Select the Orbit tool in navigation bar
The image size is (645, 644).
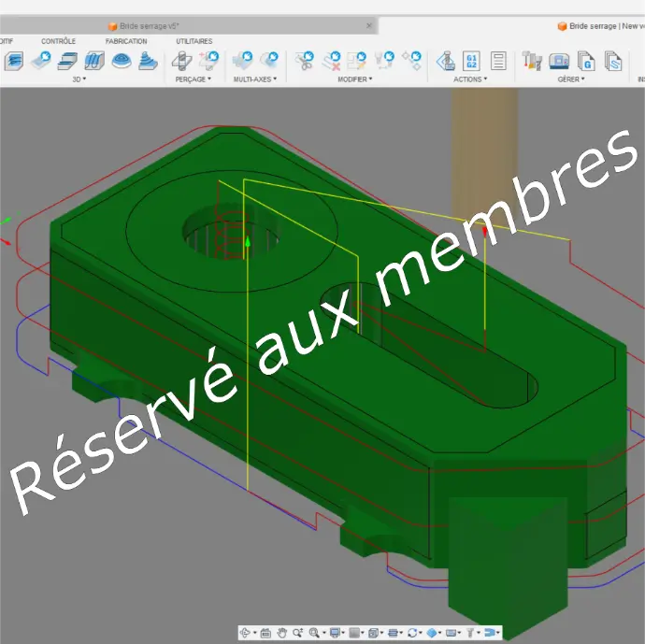pos(247,633)
